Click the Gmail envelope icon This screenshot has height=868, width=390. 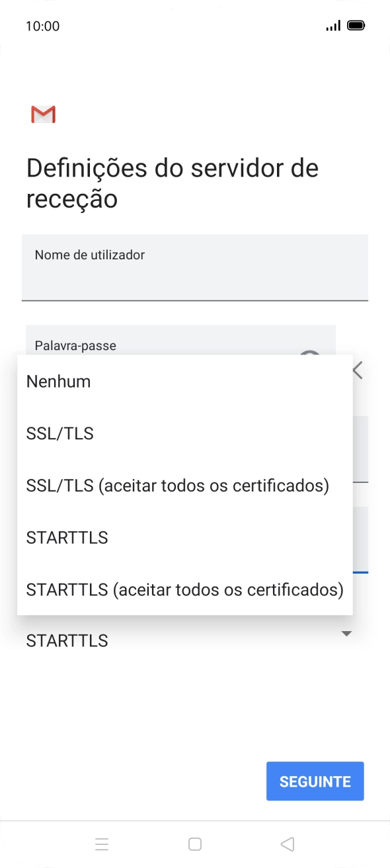pos(43,114)
